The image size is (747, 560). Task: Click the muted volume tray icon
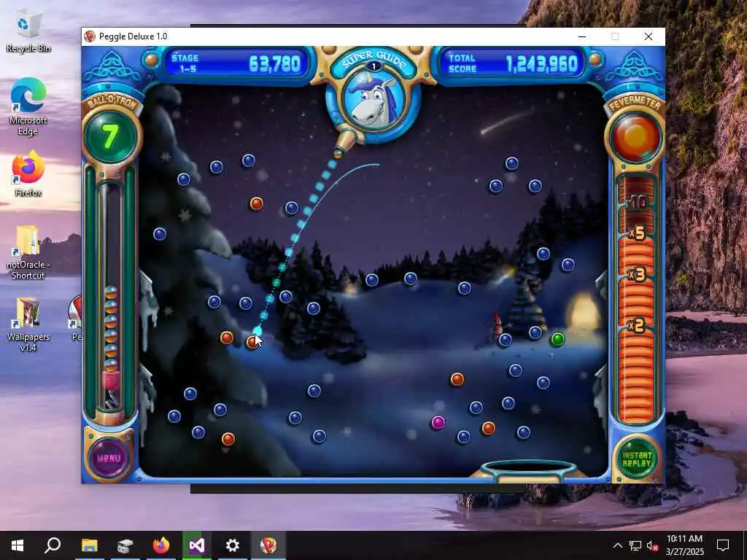[652, 545]
